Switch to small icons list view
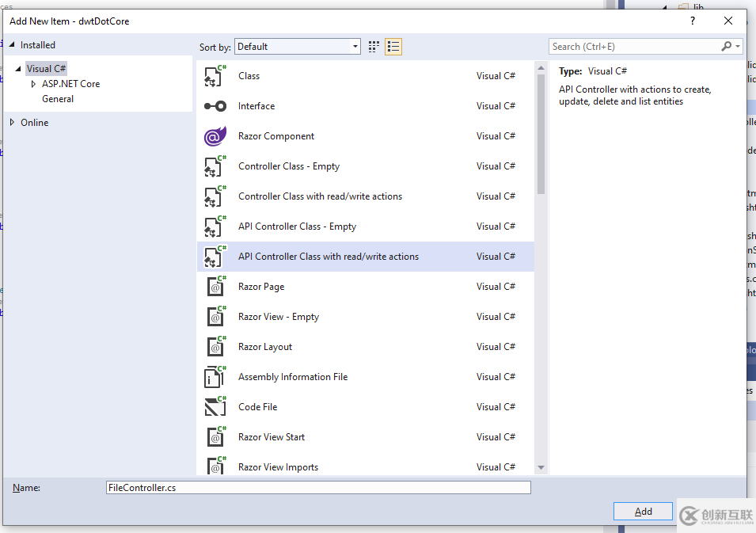The height and width of the screenshot is (533, 756). coord(393,47)
